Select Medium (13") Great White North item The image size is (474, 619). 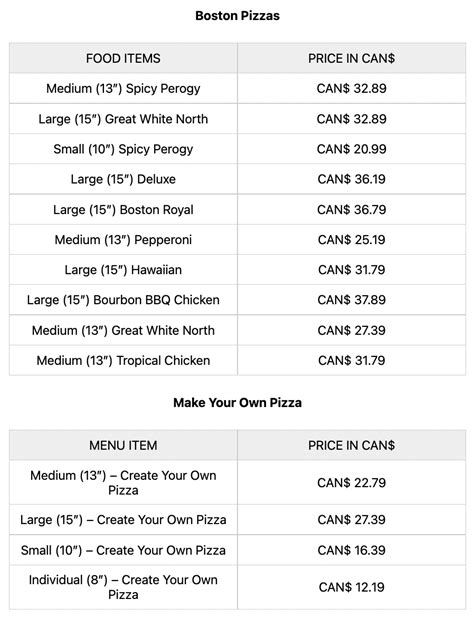pyautogui.click(x=123, y=330)
